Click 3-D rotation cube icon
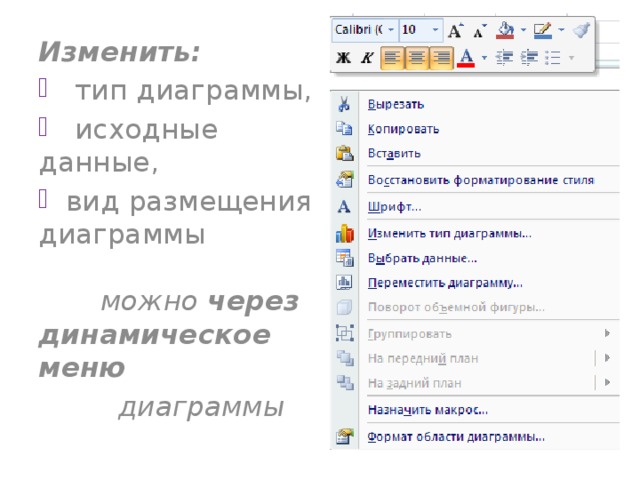The image size is (640, 480). [344, 307]
